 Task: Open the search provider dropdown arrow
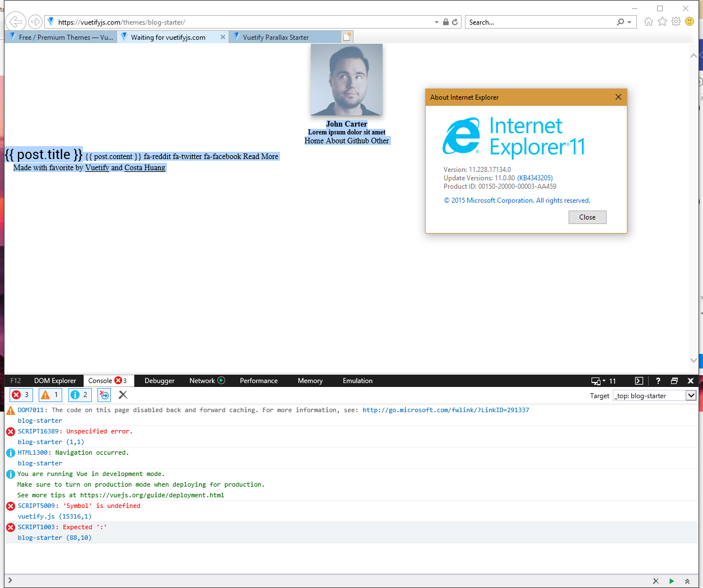(x=630, y=22)
